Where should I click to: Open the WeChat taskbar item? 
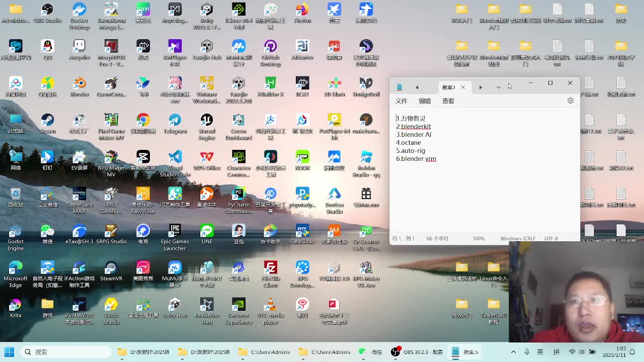click(x=370, y=352)
